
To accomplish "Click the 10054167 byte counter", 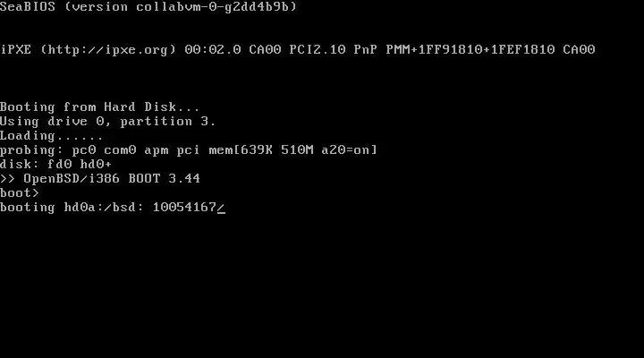I will point(184,207).
